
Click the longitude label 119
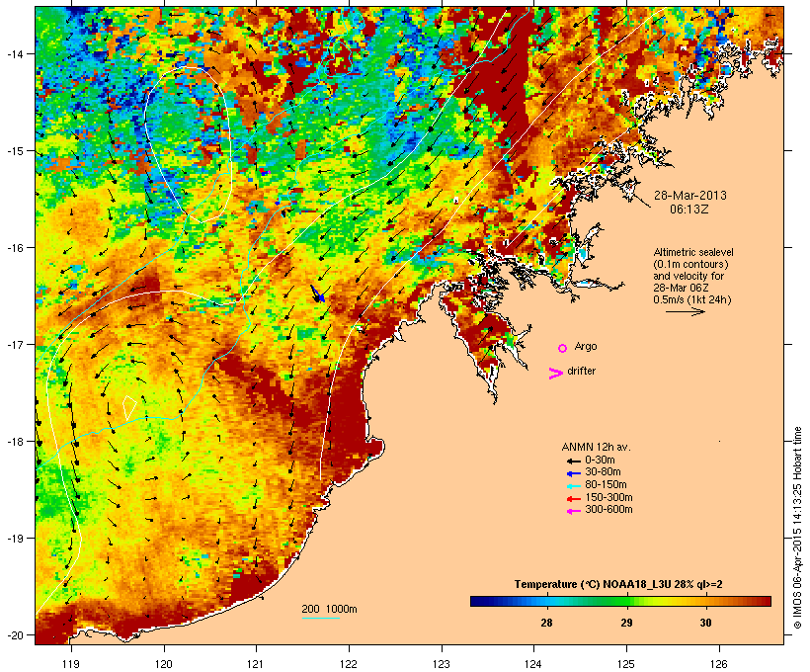[x=71, y=664]
